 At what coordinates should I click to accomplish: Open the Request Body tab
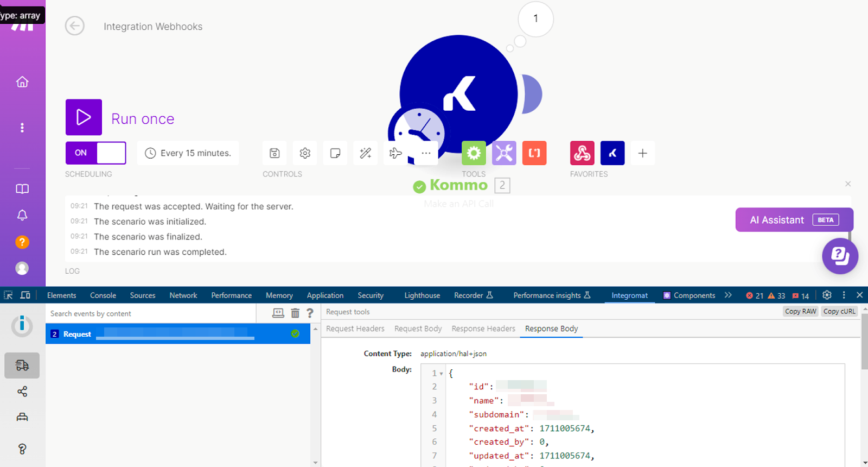418,329
